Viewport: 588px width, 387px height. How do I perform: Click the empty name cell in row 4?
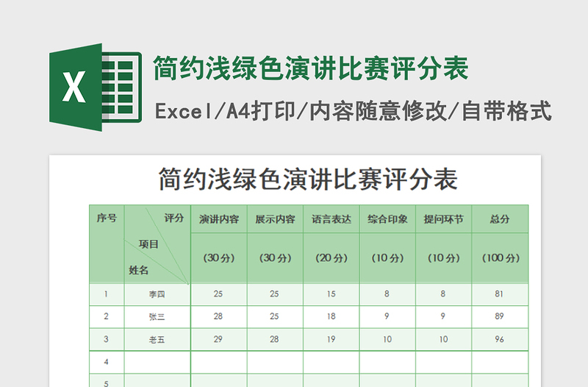coord(157,362)
